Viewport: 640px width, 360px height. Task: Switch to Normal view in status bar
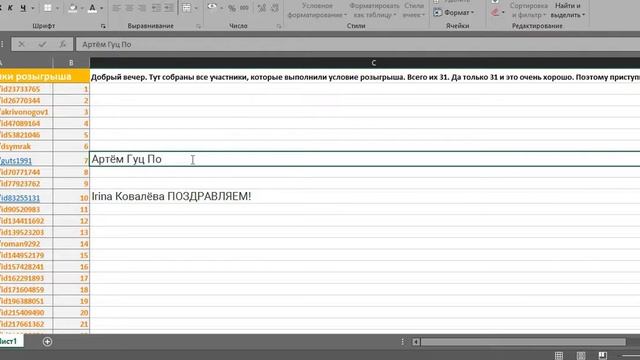(559, 356)
